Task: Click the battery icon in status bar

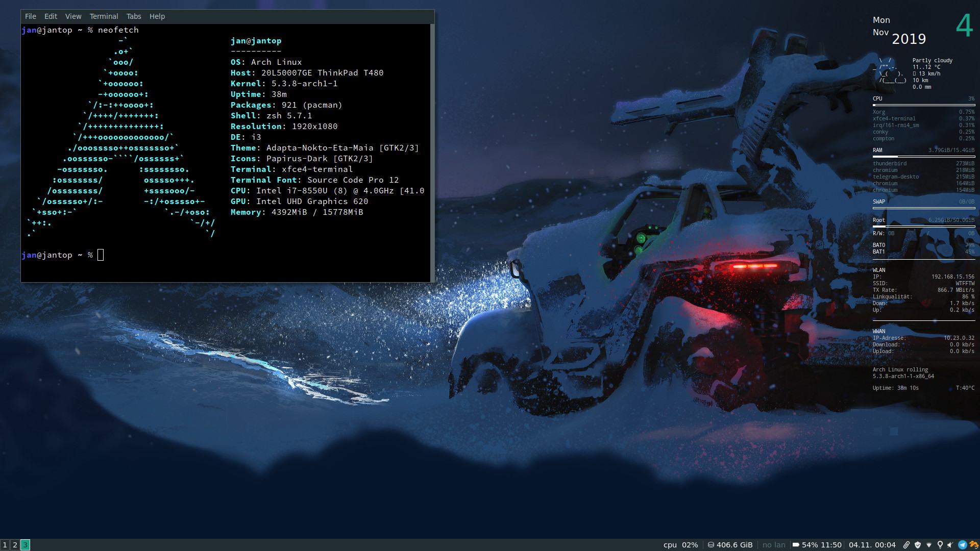Action: (796, 545)
